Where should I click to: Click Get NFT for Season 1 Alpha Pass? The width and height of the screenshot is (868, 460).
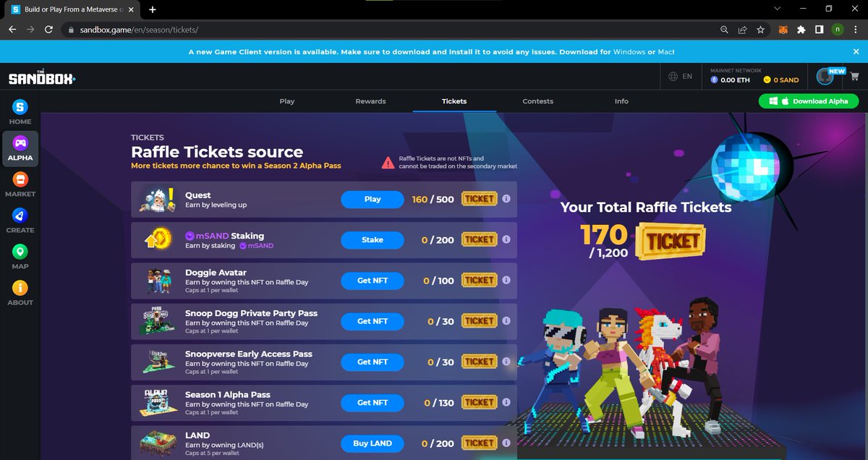[x=373, y=402]
